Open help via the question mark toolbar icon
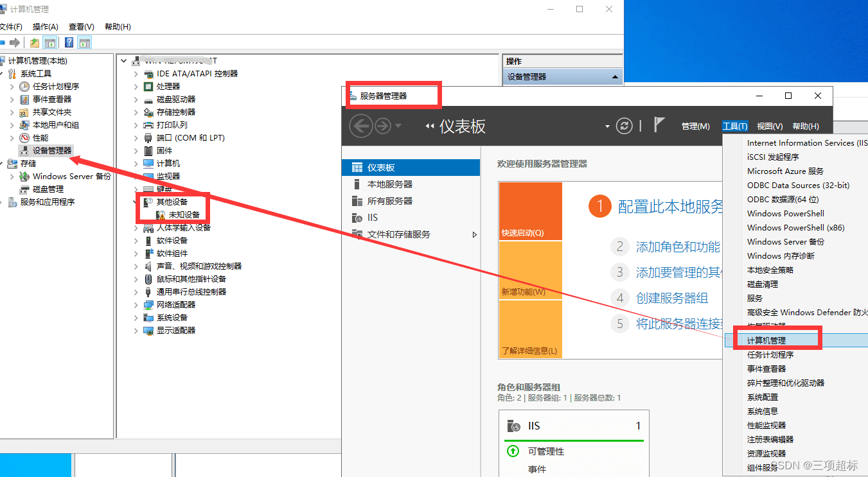The height and width of the screenshot is (477, 868). [69, 42]
